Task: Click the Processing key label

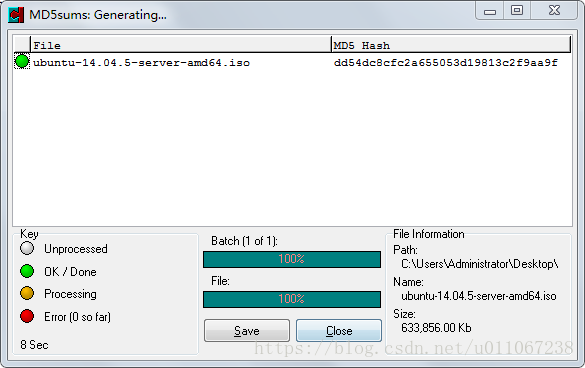Action: point(70,294)
